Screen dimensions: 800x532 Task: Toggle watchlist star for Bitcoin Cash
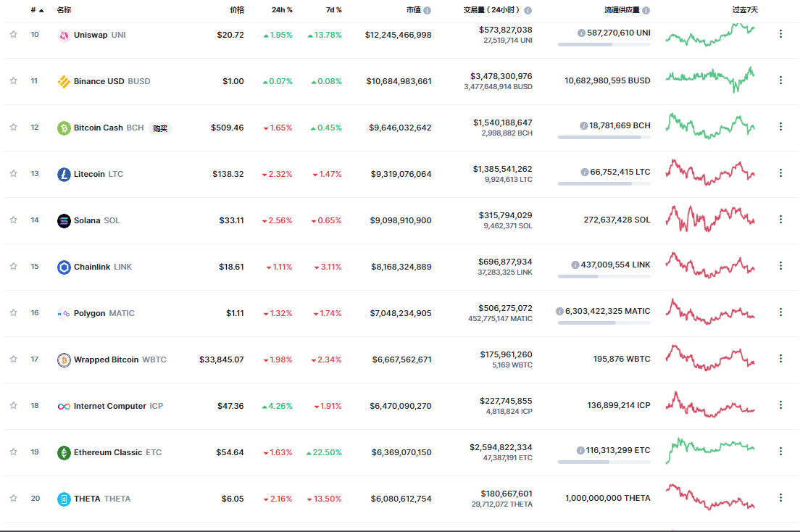(x=13, y=127)
